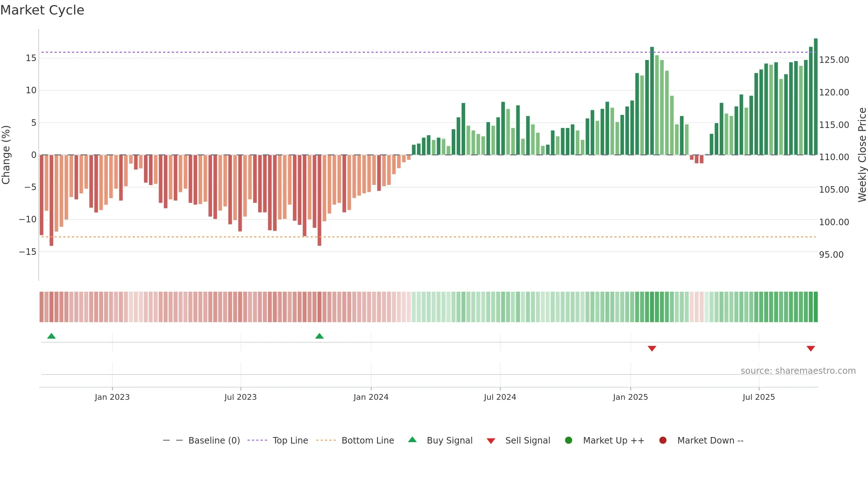This screenshot has width=868, height=488.
Task: Click the purple dotted Top Line legend swatch
Action: 257,440
